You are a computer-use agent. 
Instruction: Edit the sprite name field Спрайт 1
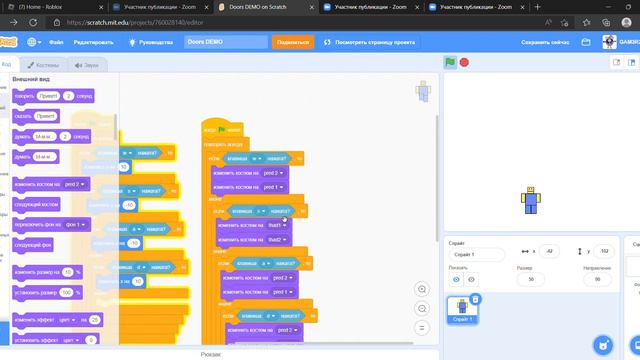(476, 254)
